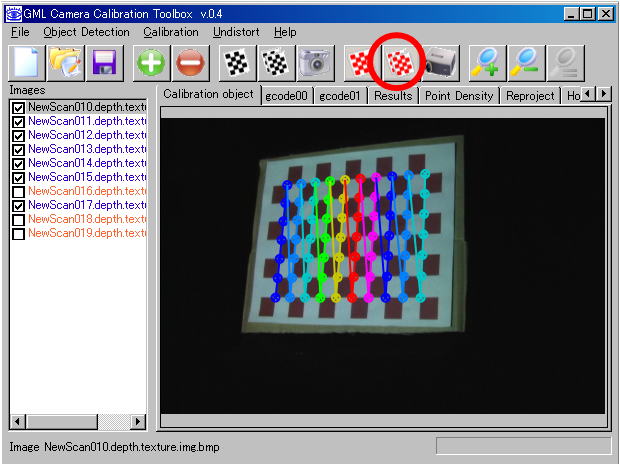Image resolution: width=620 pixels, height=465 pixels.
Task: Remove image using the red minus icon
Action: (x=191, y=63)
